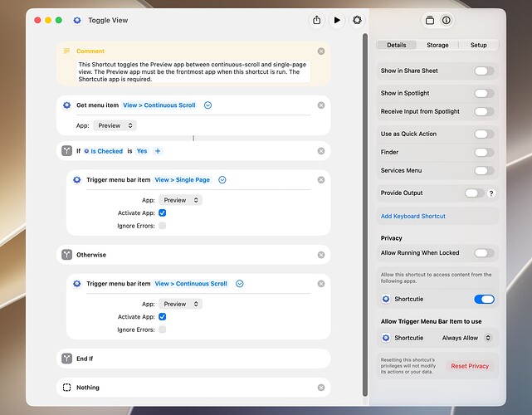Click the If action branch icon

coord(67,151)
